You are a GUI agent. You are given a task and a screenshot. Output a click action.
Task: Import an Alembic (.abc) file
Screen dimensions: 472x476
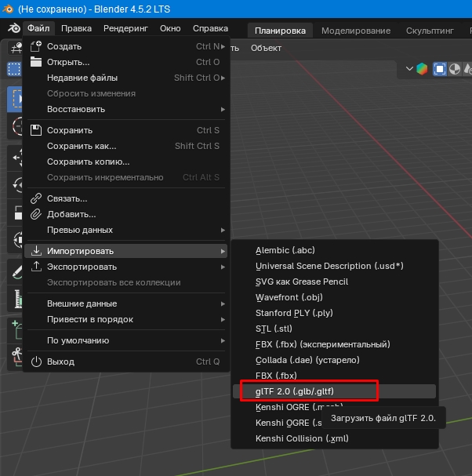pos(334,250)
